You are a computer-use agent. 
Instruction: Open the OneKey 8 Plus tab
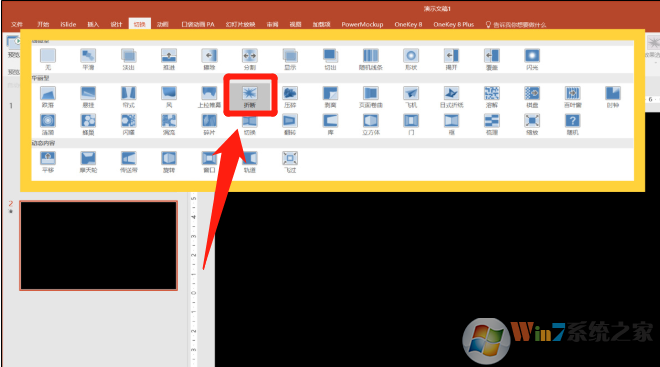click(454, 24)
